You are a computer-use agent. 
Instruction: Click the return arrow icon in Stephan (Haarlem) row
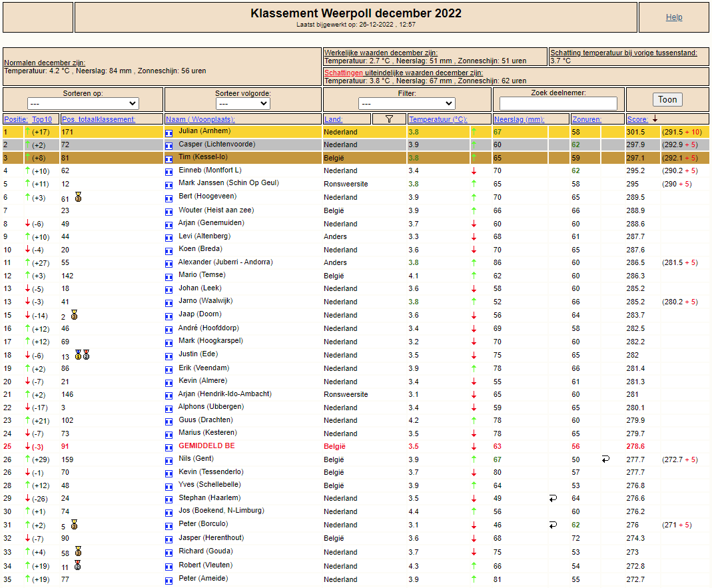553,499
